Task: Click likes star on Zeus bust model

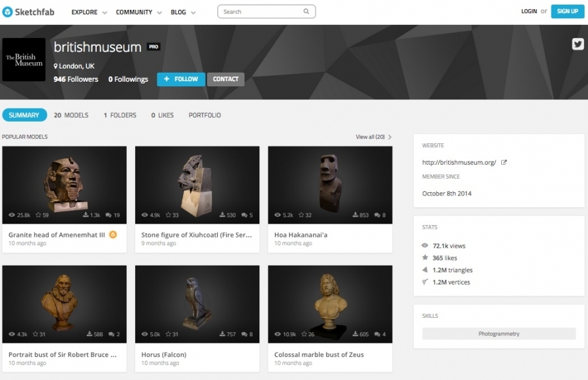Action: click(304, 334)
